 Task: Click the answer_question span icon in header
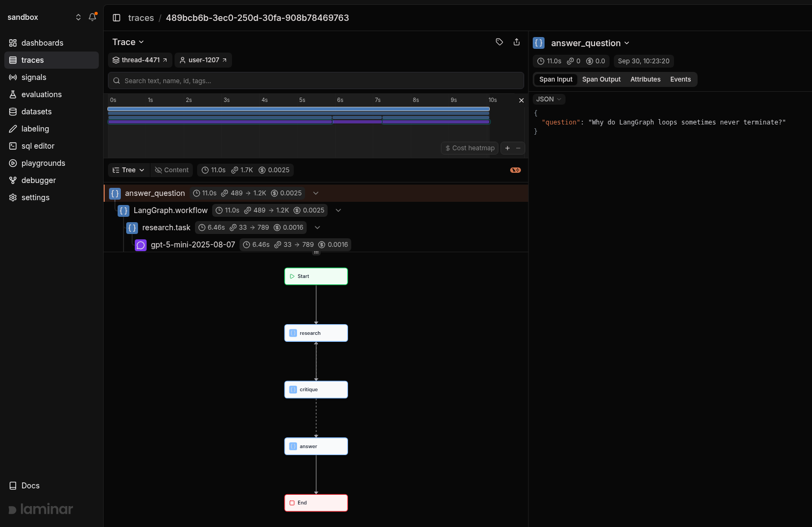[539, 43]
